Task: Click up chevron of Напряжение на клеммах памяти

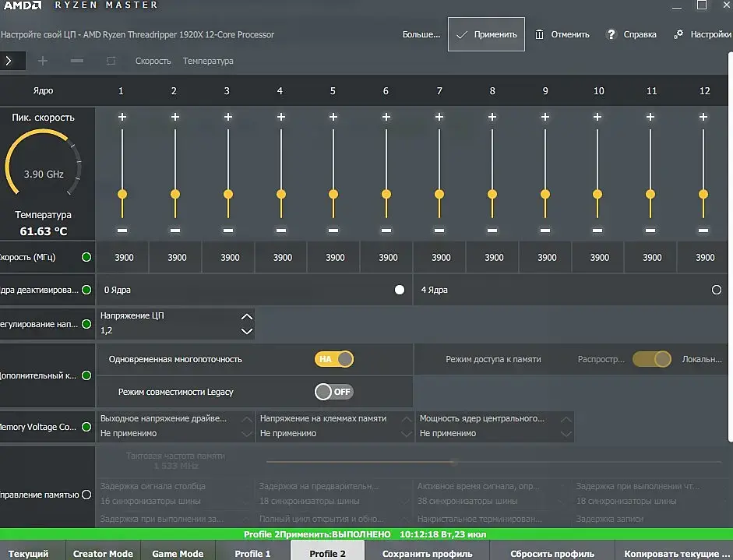Action: pyautogui.click(x=407, y=419)
